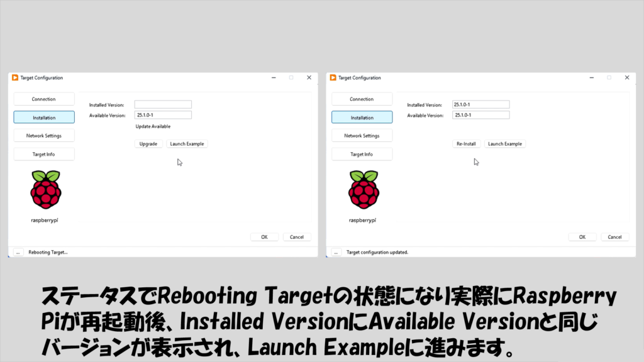Image resolution: width=644 pixels, height=362 pixels.
Task: Open Connection tab in left Target Configuration window
Action: tap(44, 99)
